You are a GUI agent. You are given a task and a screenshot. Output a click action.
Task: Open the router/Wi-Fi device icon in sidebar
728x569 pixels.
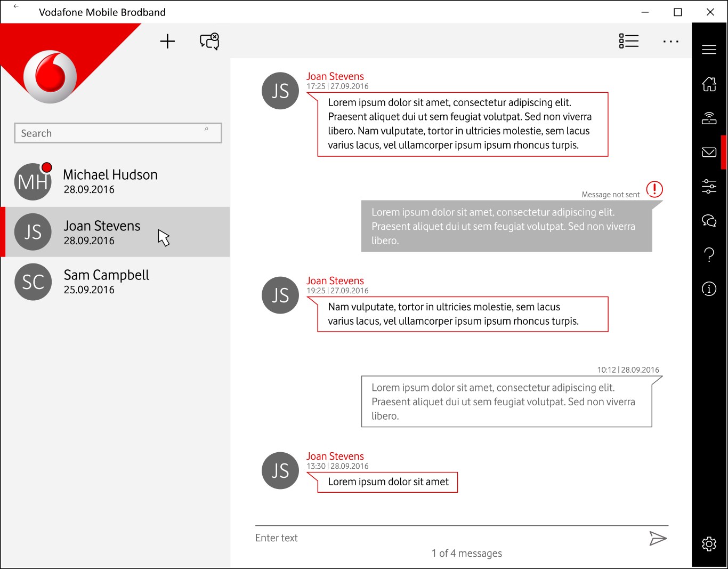point(709,118)
